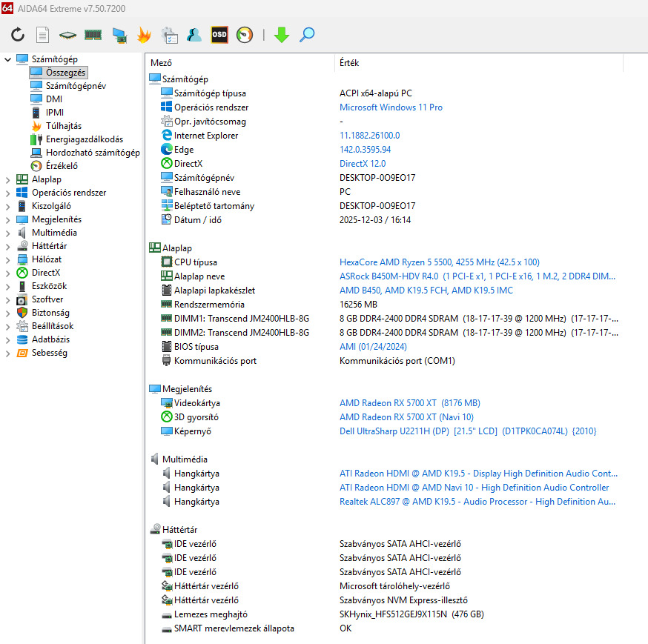This screenshot has height=644, width=648.
Task: Select Sebesség benchmark category
Action: point(42,353)
